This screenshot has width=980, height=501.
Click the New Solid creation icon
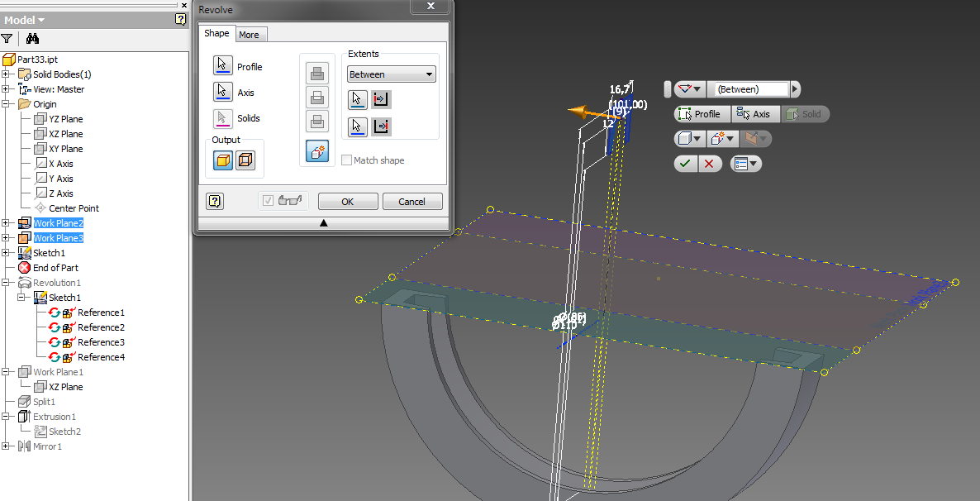coord(317,150)
